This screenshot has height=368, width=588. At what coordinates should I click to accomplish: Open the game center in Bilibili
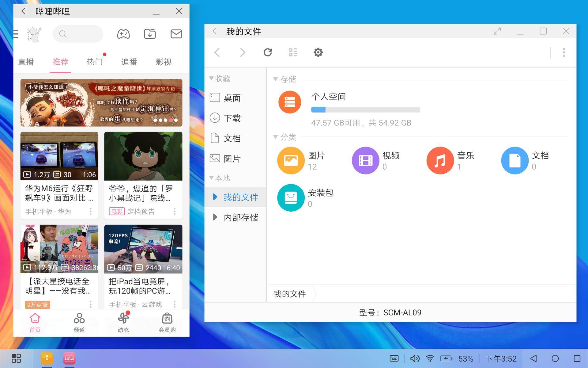click(123, 34)
